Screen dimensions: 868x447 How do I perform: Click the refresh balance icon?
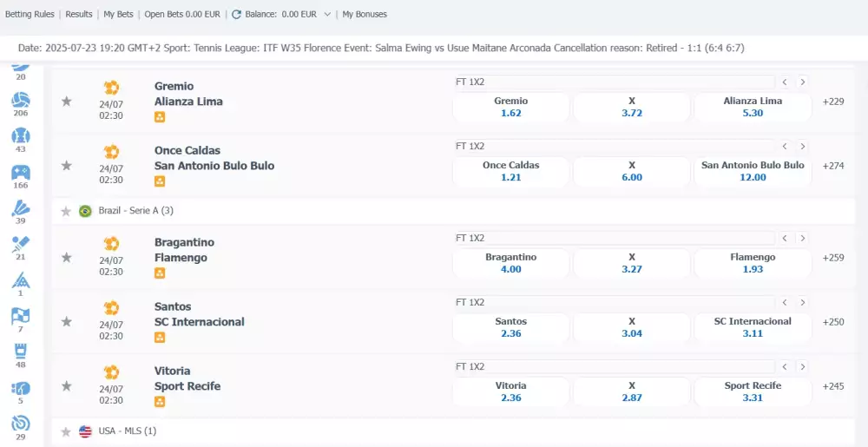click(x=237, y=15)
